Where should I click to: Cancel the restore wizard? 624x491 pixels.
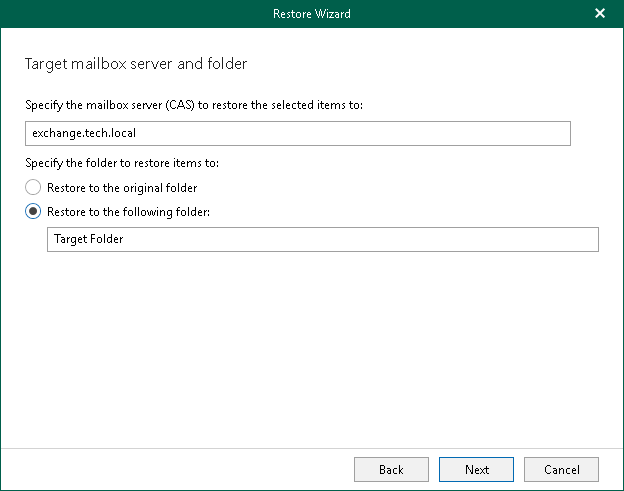click(561, 469)
